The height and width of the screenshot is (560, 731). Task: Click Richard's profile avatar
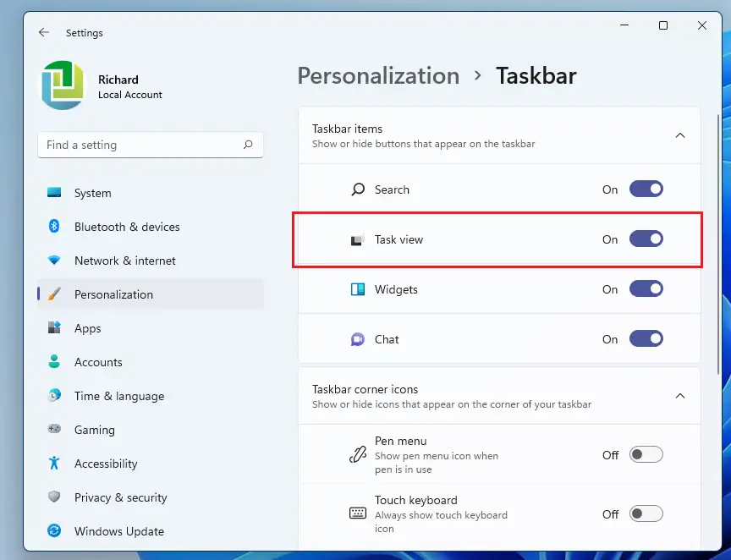point(63,85)
